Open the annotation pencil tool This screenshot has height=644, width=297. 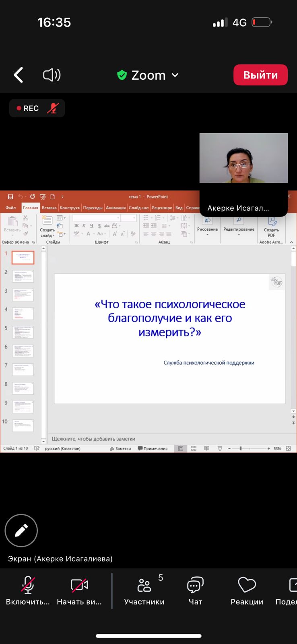[21, 530]
